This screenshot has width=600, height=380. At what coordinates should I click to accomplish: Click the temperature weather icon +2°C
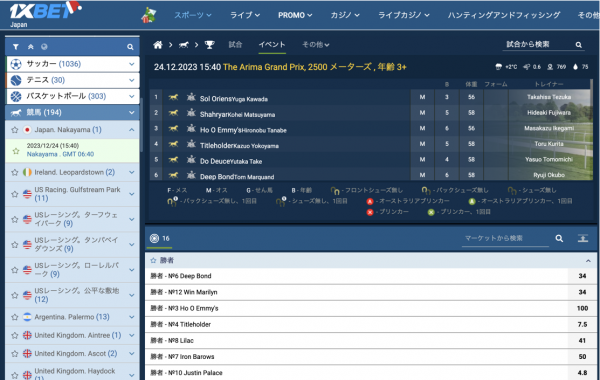click(498, 67)
